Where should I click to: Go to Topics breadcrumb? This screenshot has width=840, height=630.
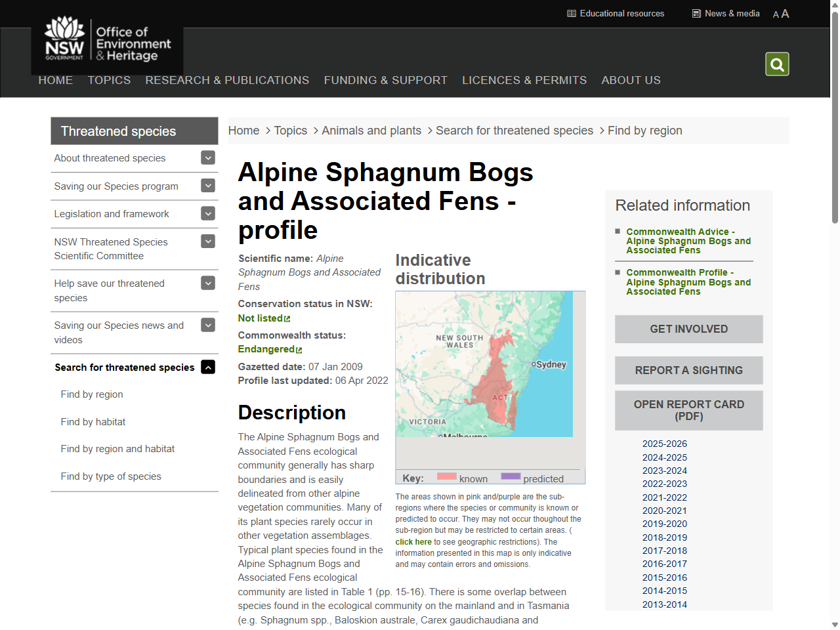click(x=291, y=131)
